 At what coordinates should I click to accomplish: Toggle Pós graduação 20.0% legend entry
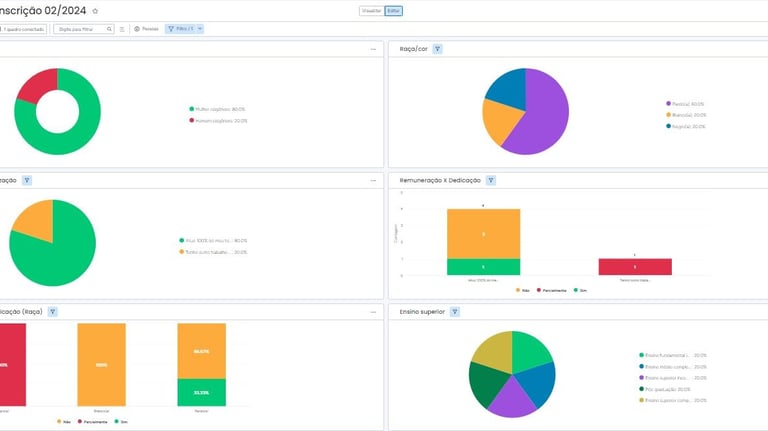665,389
